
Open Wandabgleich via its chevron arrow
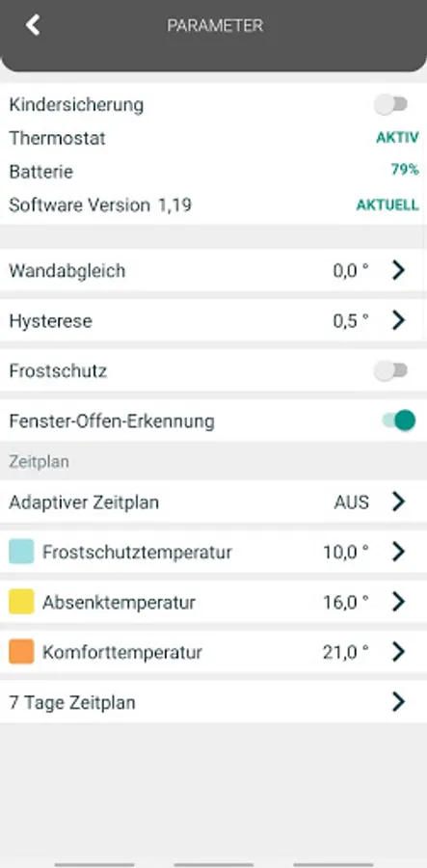click(x=398, y=270)
